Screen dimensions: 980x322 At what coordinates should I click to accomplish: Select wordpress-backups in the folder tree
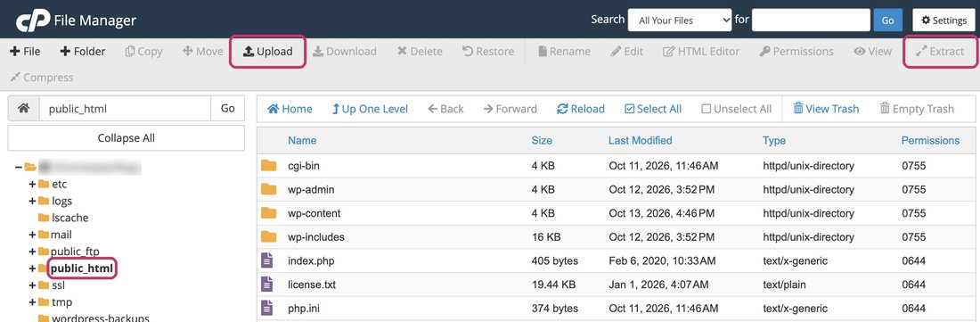pyautogui.click(x=101, y=318)
